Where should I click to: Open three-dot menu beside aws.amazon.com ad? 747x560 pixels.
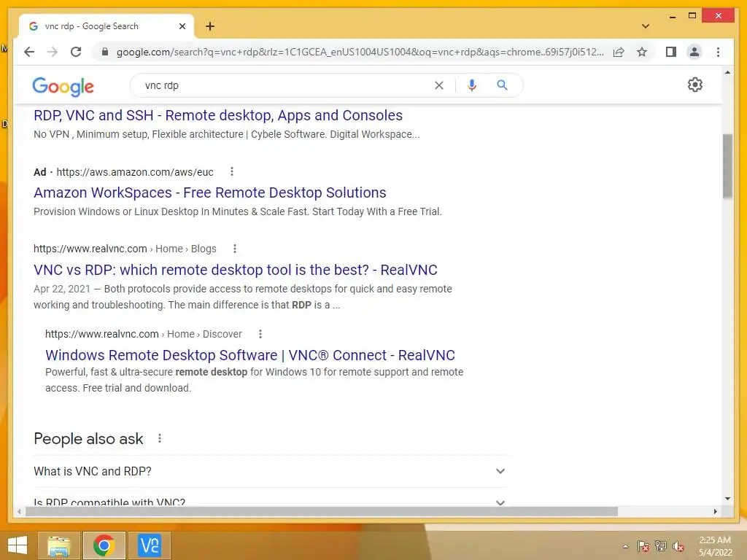tap(232, 171)
